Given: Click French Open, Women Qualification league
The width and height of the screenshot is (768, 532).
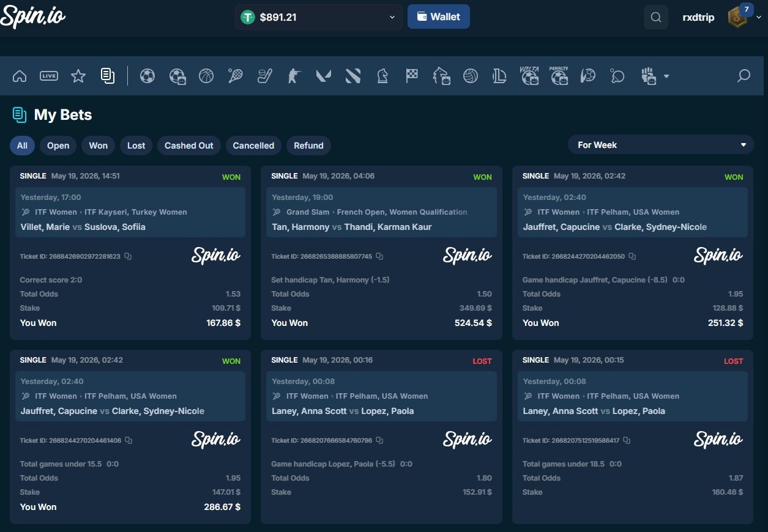Looking at the screenshot, I should pyautogui.click(x=402, y=212).
